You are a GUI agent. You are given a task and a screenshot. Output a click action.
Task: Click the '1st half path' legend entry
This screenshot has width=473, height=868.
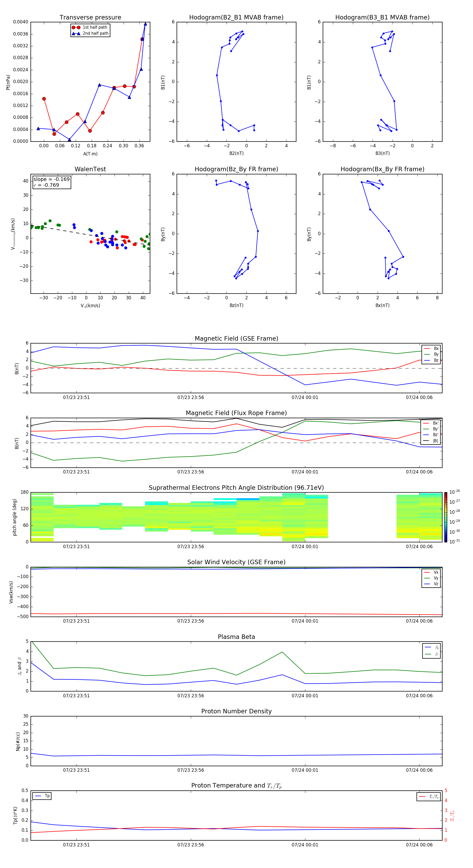90,27
